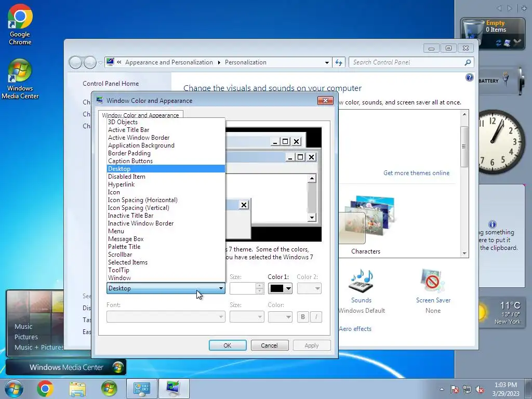Open Get more themes online link

tap(416, 173)
